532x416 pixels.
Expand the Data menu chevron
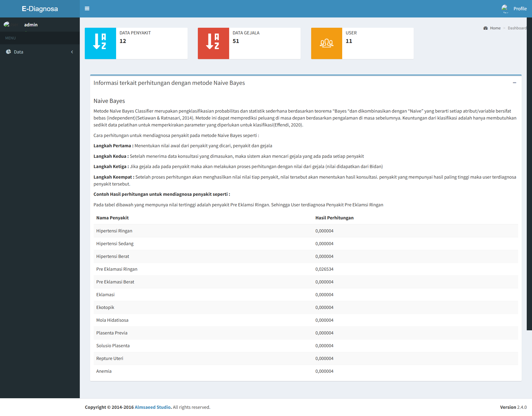click(72, 52)
